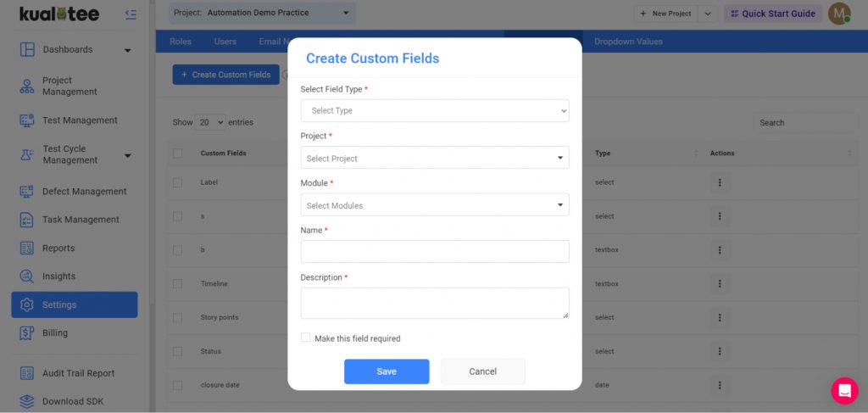Open the Users tab
Image resolution: width=868 pixels, height=413 pixels.
point(225,42)
